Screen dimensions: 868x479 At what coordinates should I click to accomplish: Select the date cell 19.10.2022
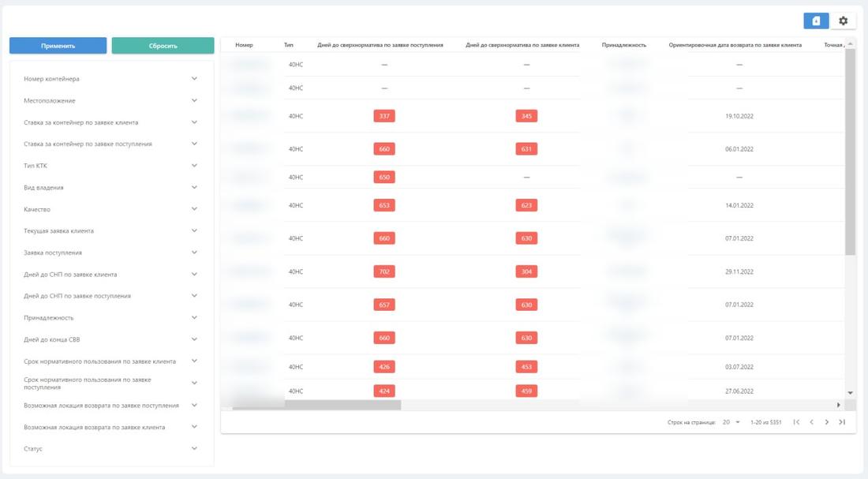(739, 116)
